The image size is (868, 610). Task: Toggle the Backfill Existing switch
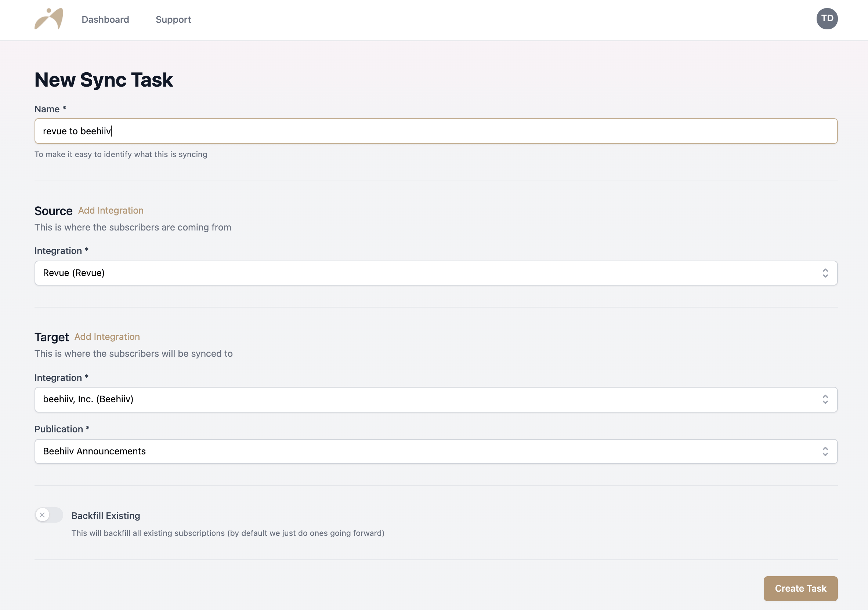point(49,515)
